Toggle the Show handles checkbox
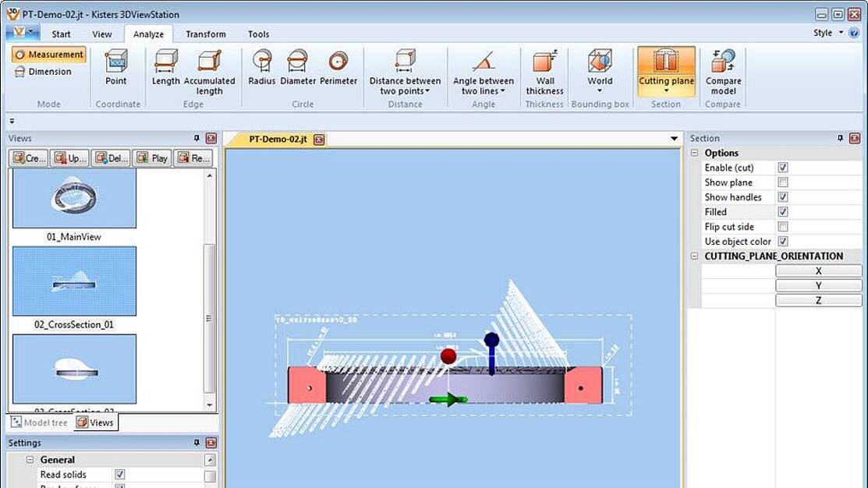Image resolution: width=868 pixels, height=488 pixels. pos(783,197)
